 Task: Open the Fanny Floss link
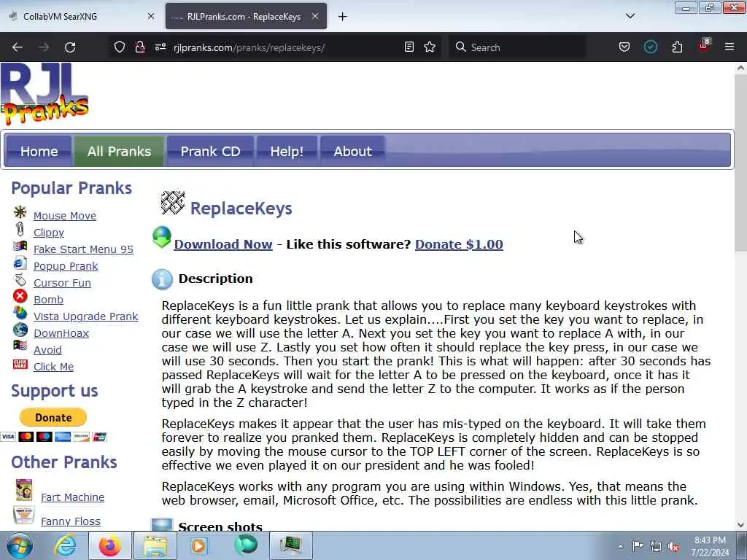(x=71, y=521)
